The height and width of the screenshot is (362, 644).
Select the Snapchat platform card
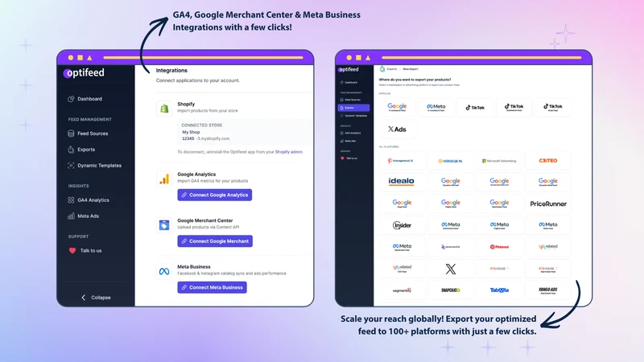pos(451,290)
